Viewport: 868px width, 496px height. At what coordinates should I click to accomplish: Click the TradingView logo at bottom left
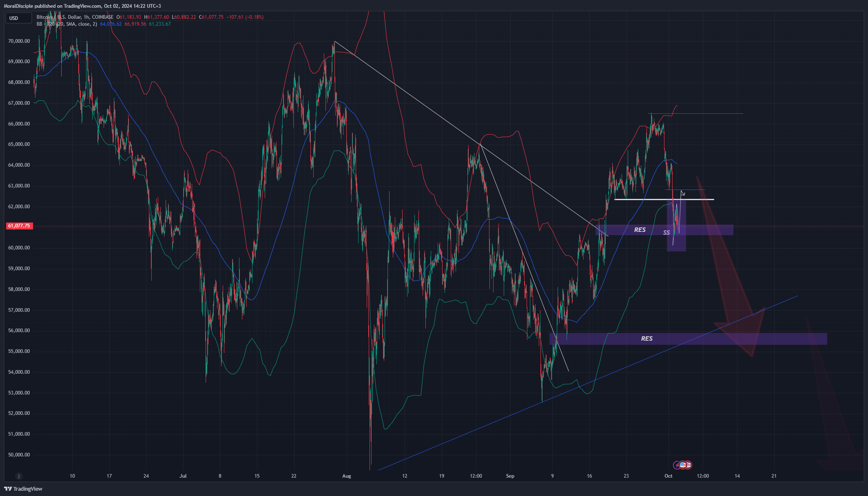tap(23, 489)
